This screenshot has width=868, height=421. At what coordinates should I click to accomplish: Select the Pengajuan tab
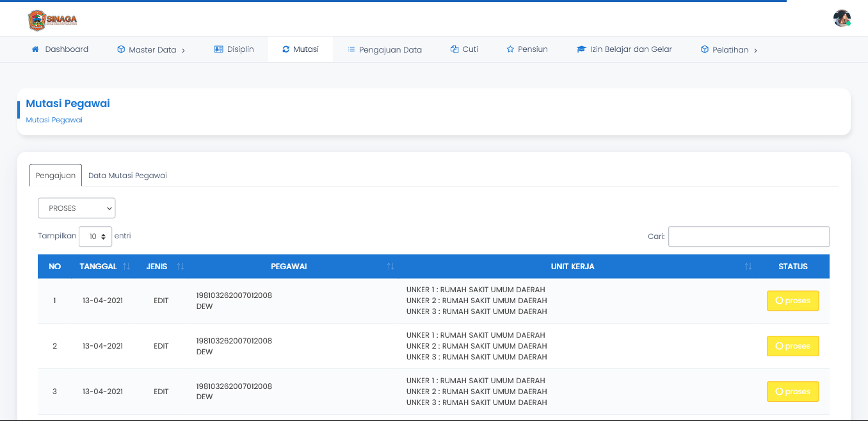pos(56,176)
